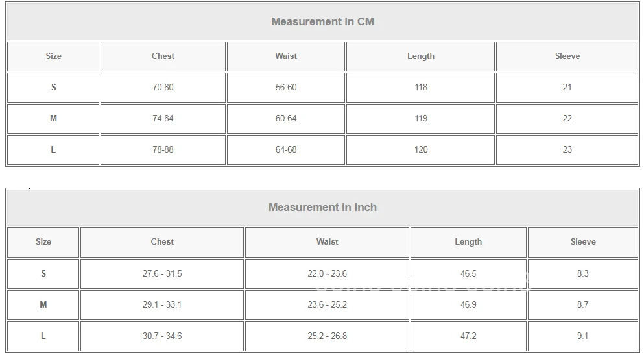644x357 pixels.
Task: Click the 30.7 - 34.6 chest cell
Action: 162,336
